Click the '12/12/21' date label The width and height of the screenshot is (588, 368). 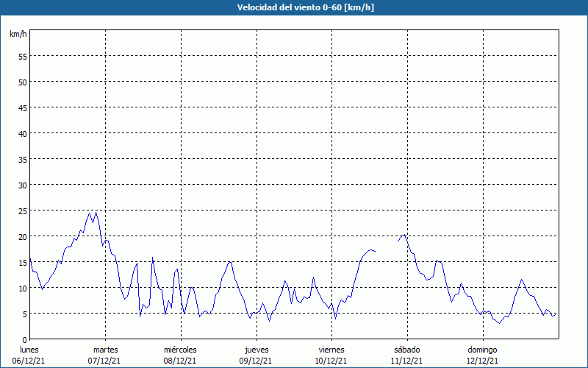(x=482, y=361)
